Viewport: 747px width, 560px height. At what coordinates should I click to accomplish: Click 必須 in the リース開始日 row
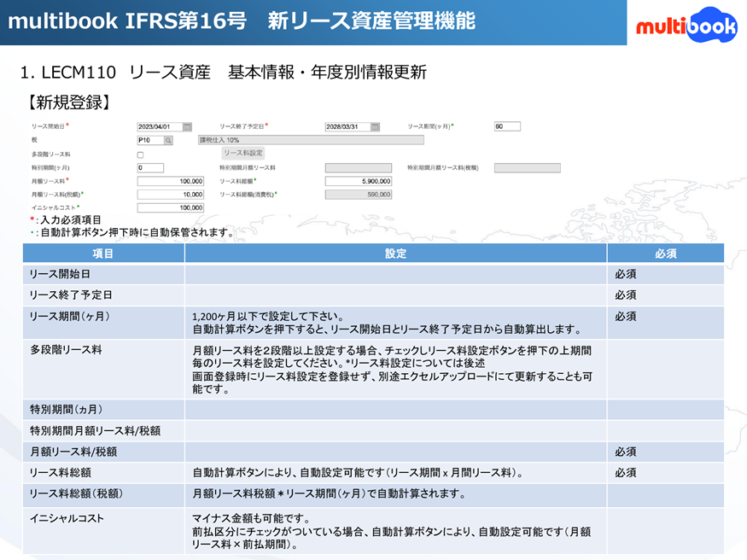[626, 274]
